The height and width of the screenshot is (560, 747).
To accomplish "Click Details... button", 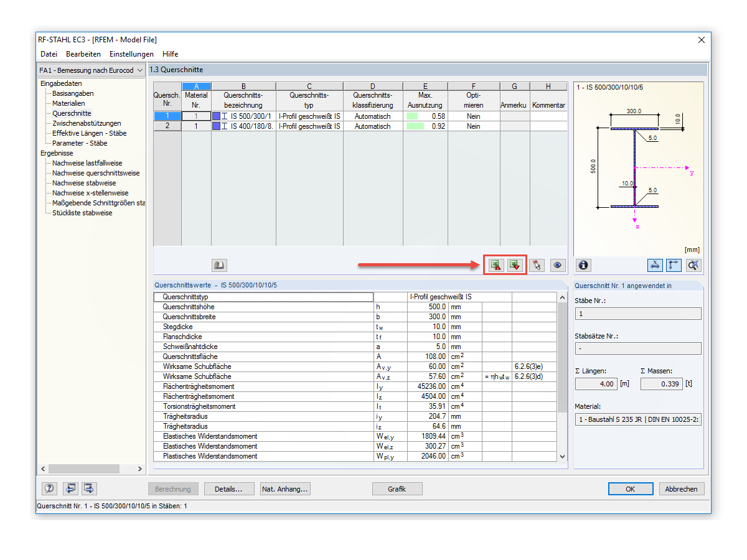I will tap(228, 489).
